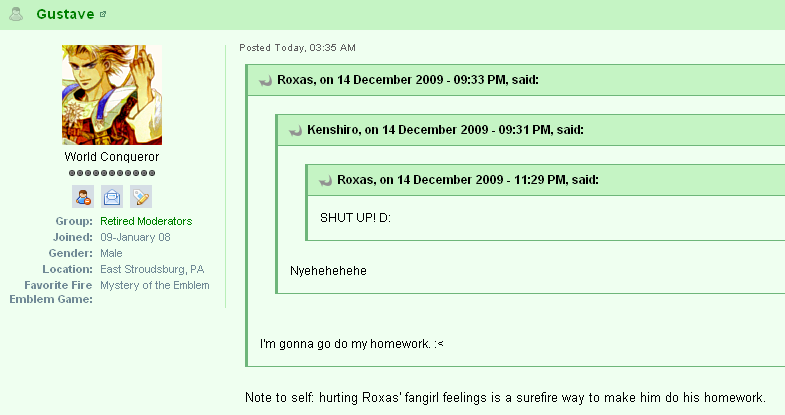Click snapback arrow on Kenshiro's quote
Image resolution: width=785 pixels, height=415 pixels.
pos(295,131)
